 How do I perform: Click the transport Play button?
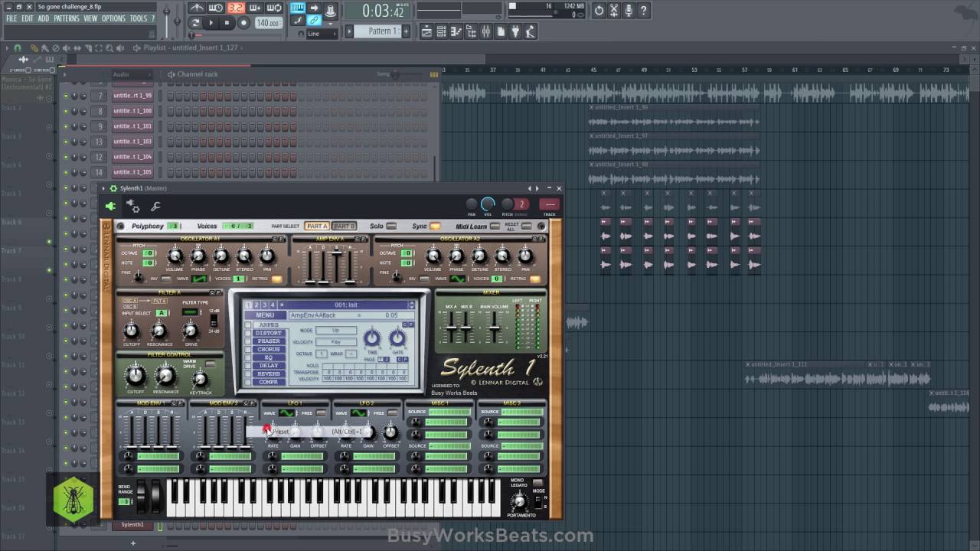[x=211, y=23]
